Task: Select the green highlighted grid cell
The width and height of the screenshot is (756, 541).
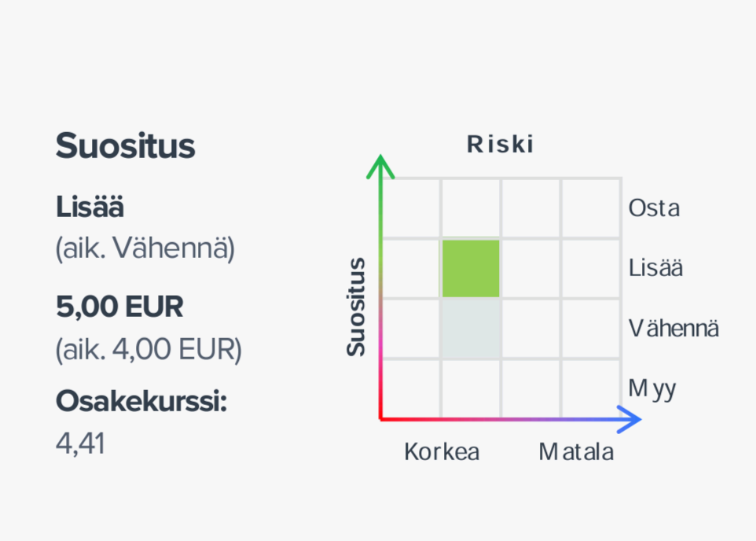Action: (x=471, y=269)
